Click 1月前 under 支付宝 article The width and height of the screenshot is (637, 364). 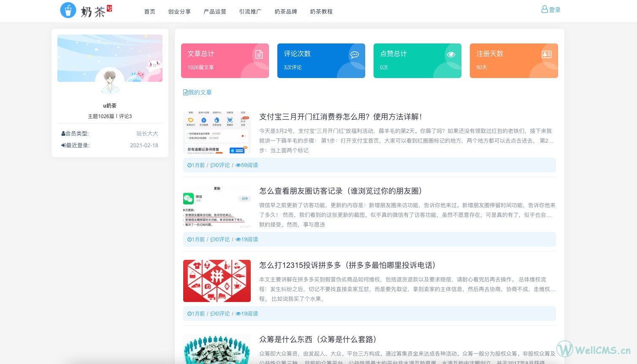198,165
